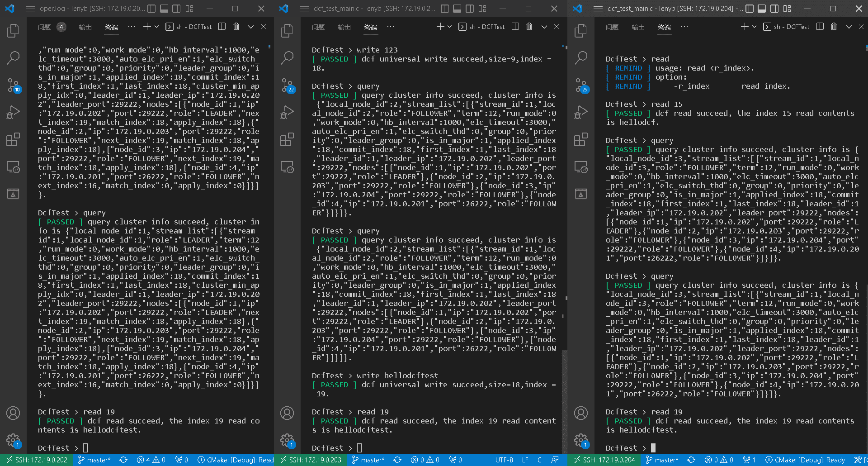868x466 pixels.
Task: Open Extensions view in oper.log window
Action: pos(13,139)
